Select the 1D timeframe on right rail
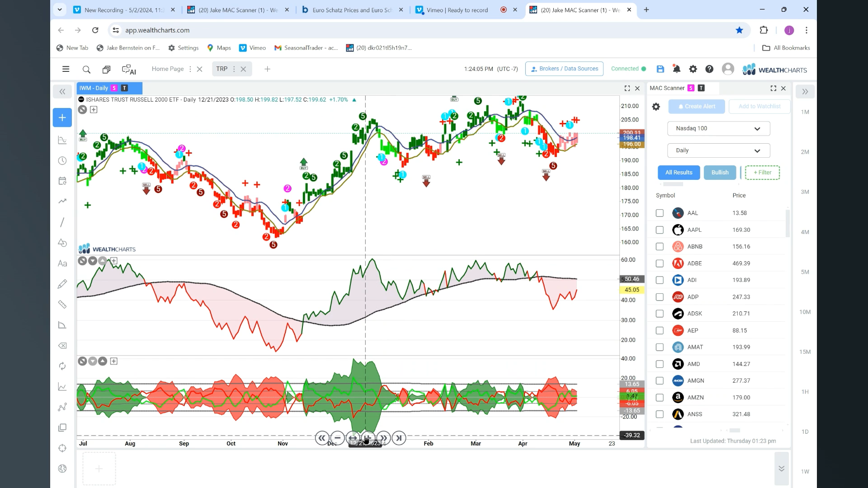868x488 pixels. pyautogui.click(x=805, y=432)
